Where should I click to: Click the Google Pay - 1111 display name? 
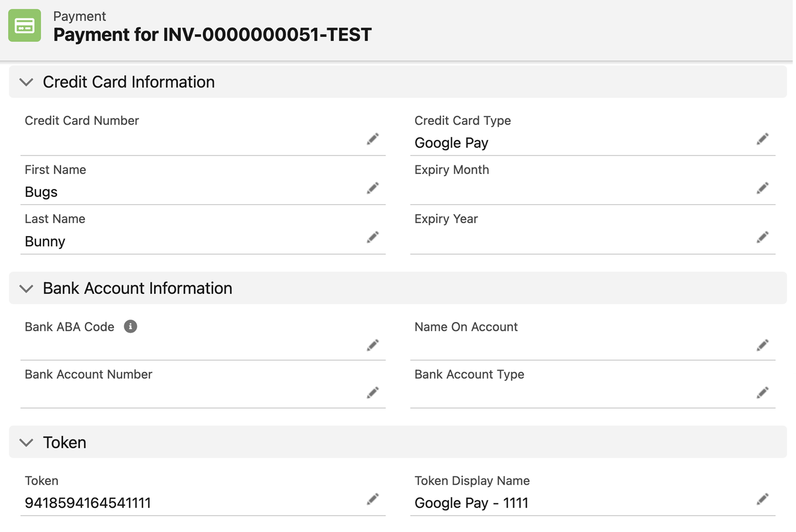click(x=471, y=503)
